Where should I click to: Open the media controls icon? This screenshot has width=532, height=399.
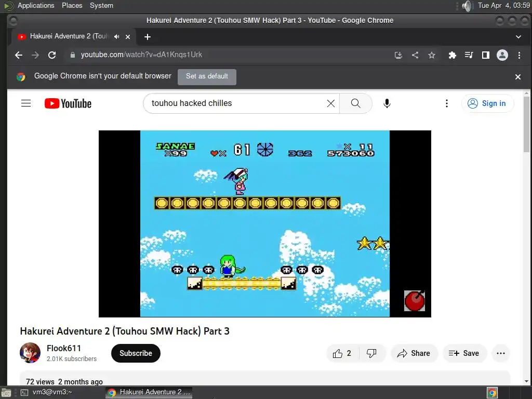click(x=469, y=55)
